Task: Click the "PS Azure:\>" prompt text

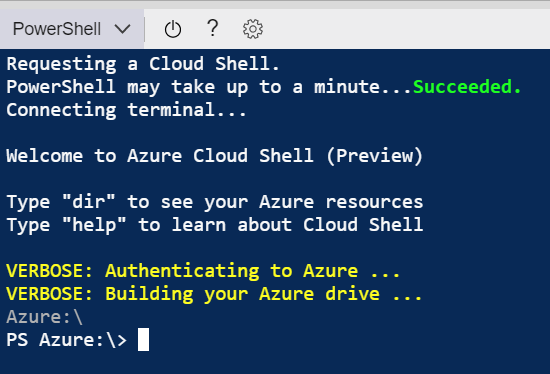Action: click(x=67, y=340)
